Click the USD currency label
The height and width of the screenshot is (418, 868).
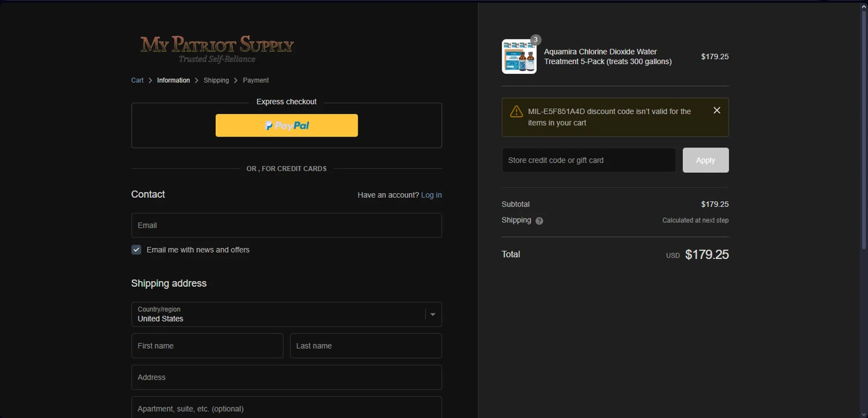[673, 256]
